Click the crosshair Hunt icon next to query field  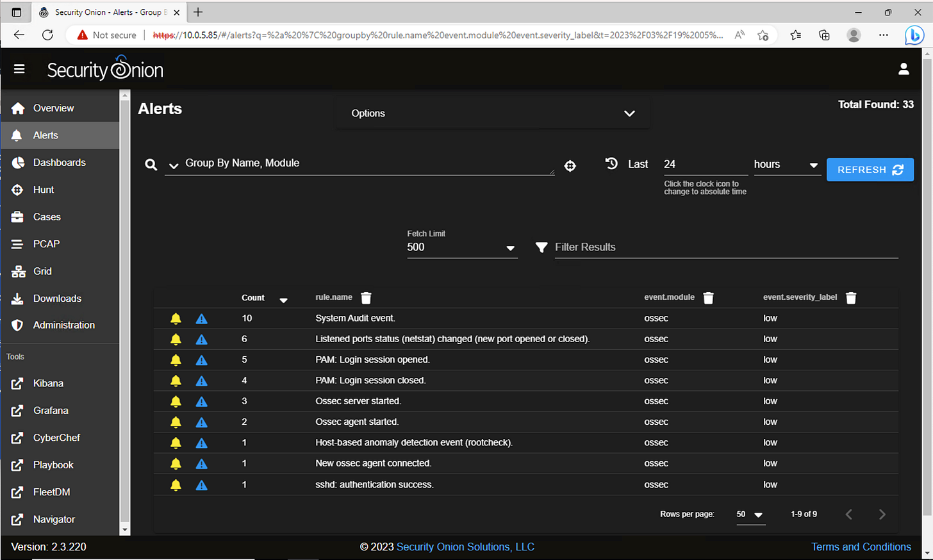point(570,166)
